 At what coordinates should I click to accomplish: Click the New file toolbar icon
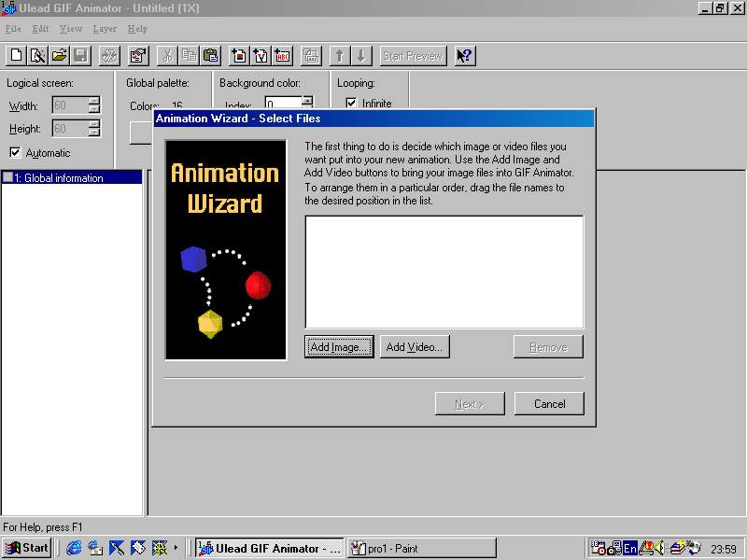[x=16, y=55]
